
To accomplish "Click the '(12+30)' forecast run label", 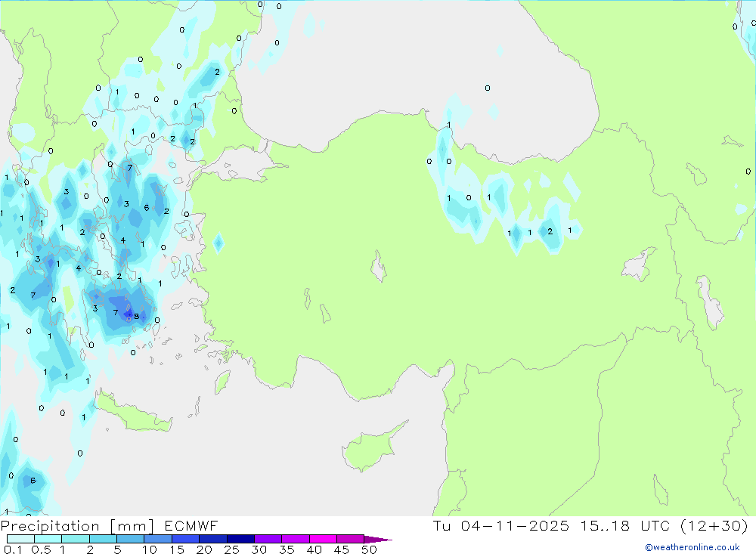I will point(714,525).
